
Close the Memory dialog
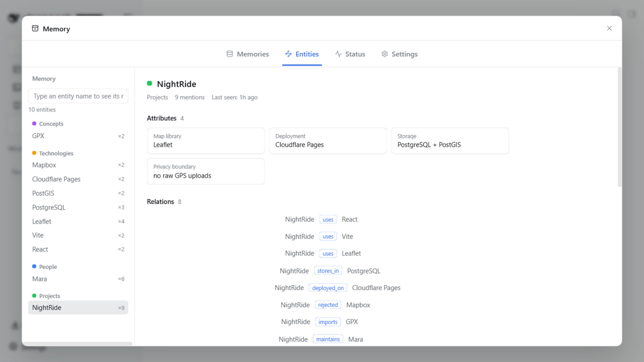click(609, 29)
